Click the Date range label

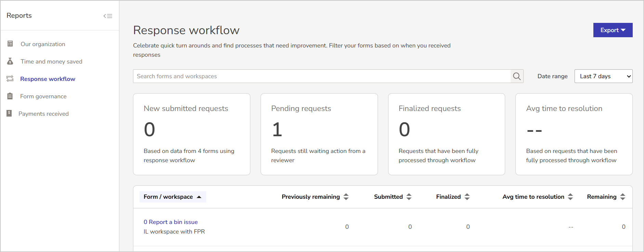coord(552,76)
